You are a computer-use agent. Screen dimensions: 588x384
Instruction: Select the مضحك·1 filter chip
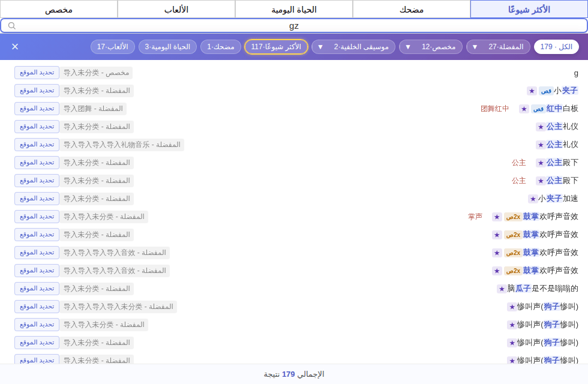tap(221, 47)
